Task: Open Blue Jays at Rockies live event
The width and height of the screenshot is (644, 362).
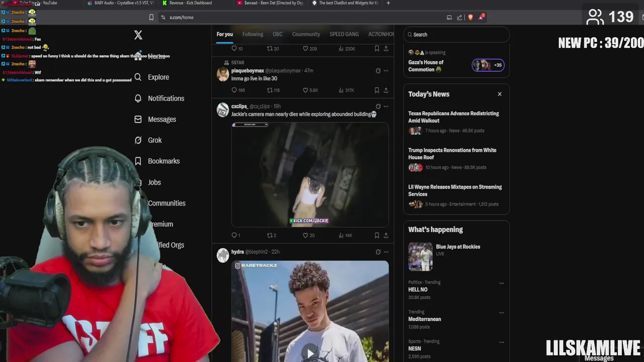Action: coord(456,256)
